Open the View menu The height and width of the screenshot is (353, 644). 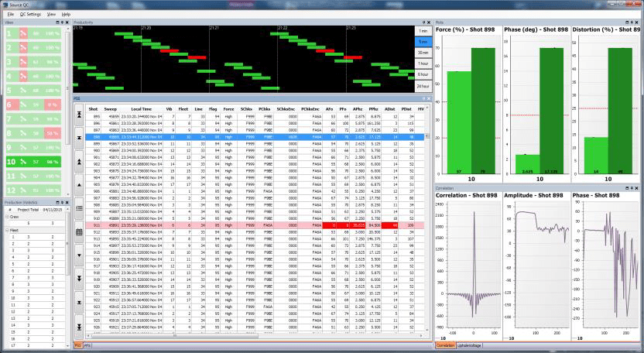coord(51,14)
